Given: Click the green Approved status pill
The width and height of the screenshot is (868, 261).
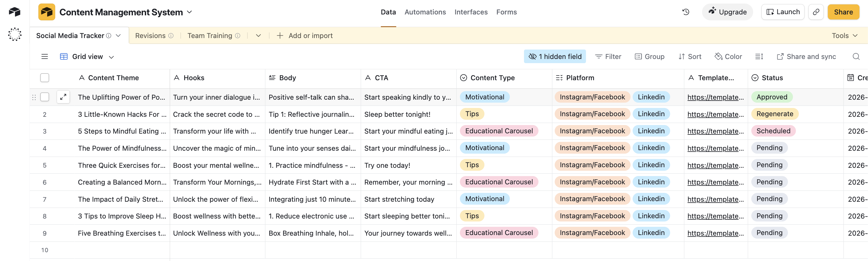Looking at the screenshot, I should tap(772, 97).
